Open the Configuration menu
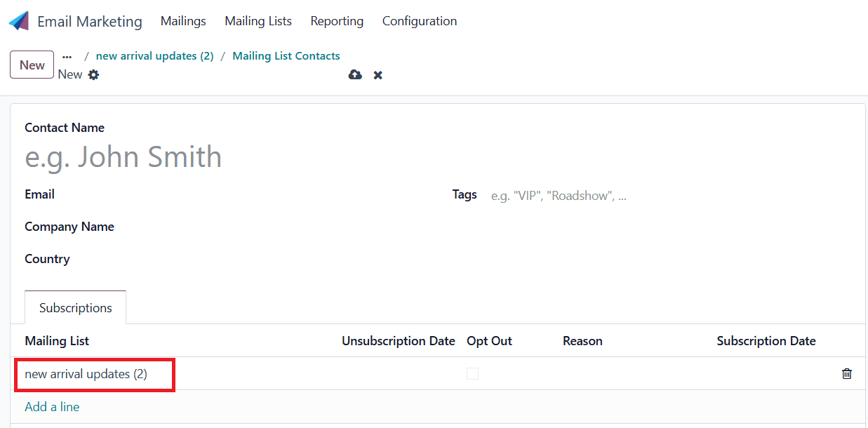Screen dimensions: 868x428 point(420,21)
